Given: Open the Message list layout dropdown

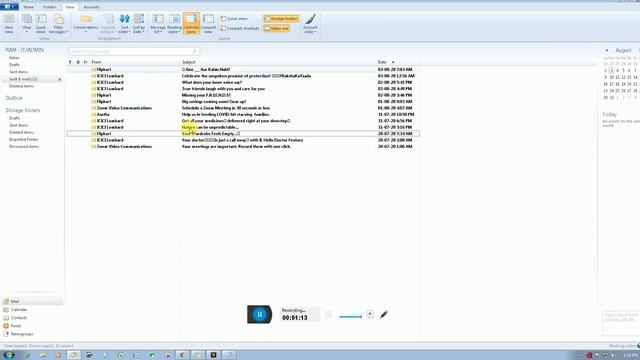Looking at the screenshot, I should [158, 24].
